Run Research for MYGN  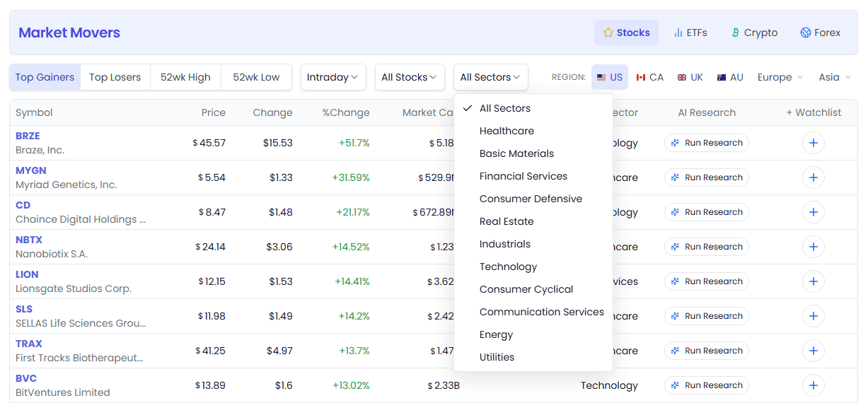(706, 177)
